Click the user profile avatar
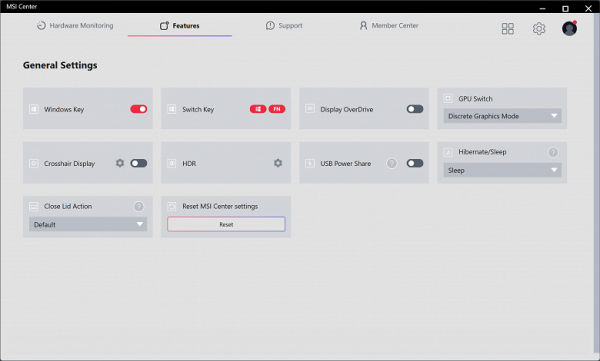 click(569, 28)
